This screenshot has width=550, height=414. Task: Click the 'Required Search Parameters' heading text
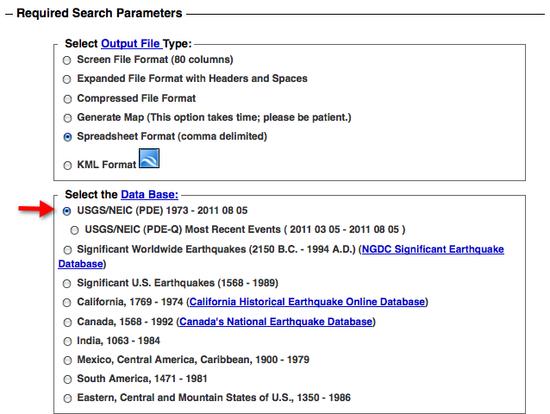99,13
